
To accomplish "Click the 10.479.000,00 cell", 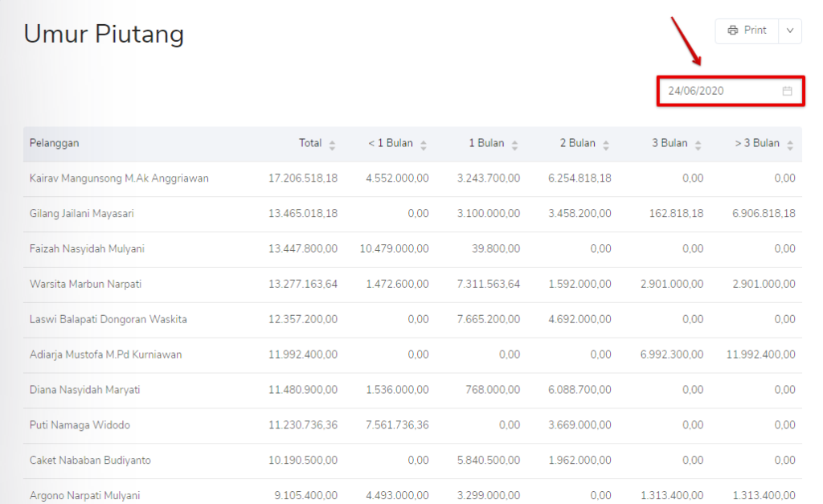I will pos(394,248).
